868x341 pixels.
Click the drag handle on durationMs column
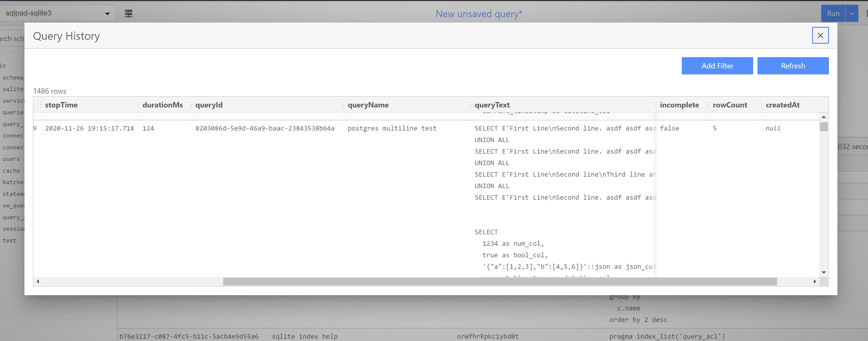138,105
